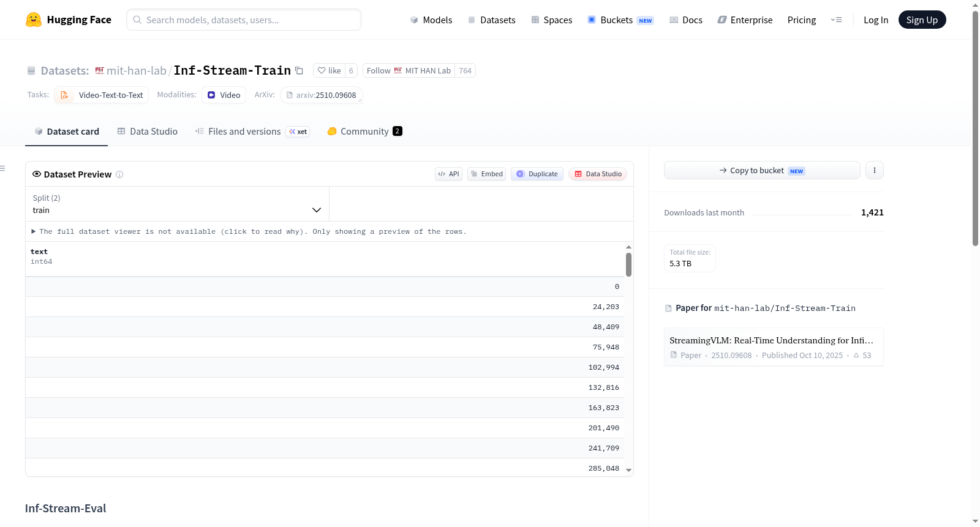Open Buckets in the top navigation
The image size is (980, 527).
click(620, 20)
